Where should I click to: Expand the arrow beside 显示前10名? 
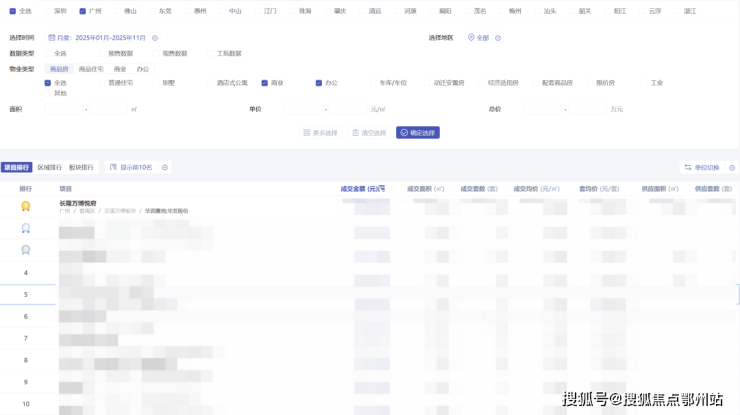[x=165, y=167]
